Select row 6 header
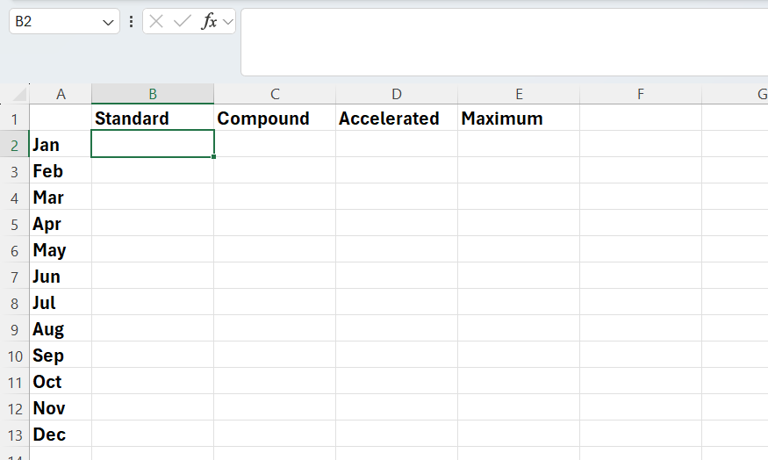 15,251
